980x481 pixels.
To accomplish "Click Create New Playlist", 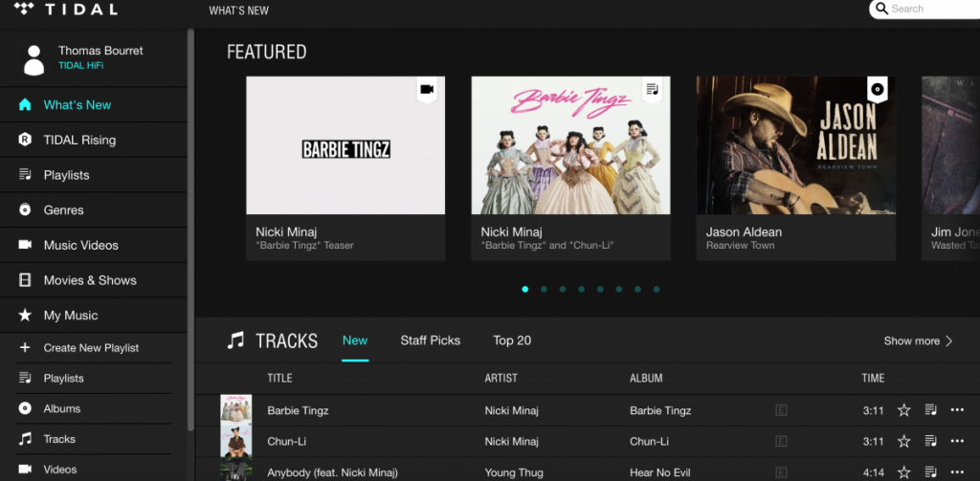I will (x=91, y=348).
